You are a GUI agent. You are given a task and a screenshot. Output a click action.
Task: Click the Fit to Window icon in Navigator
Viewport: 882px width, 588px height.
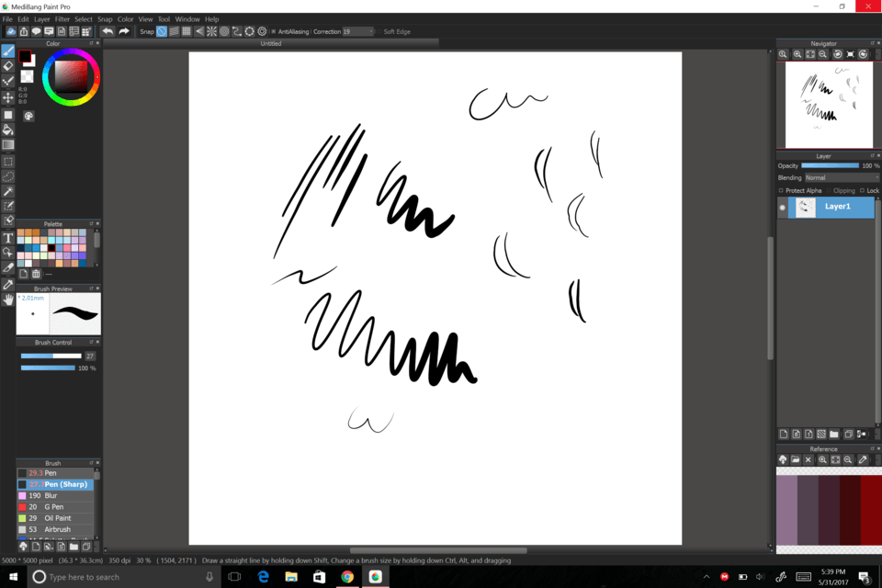(809, 53)
